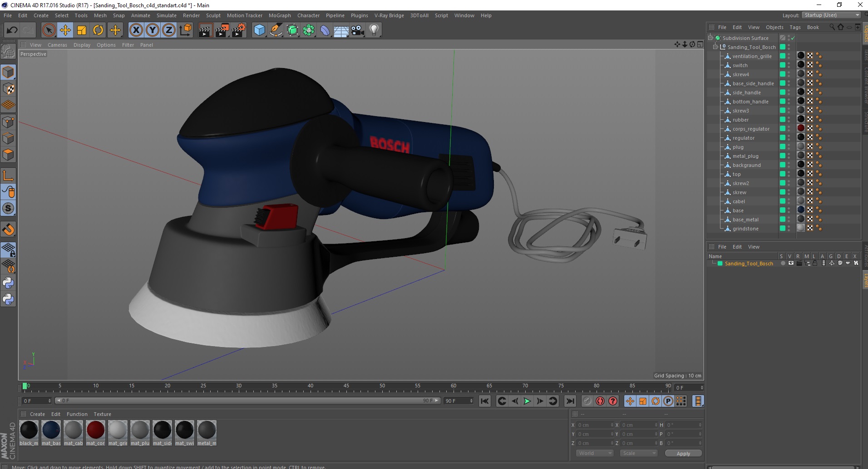Toggle visibility dots for rubber object
Image resolution: width=868 pixels, height=469 pixels.
tap(789, 120)
